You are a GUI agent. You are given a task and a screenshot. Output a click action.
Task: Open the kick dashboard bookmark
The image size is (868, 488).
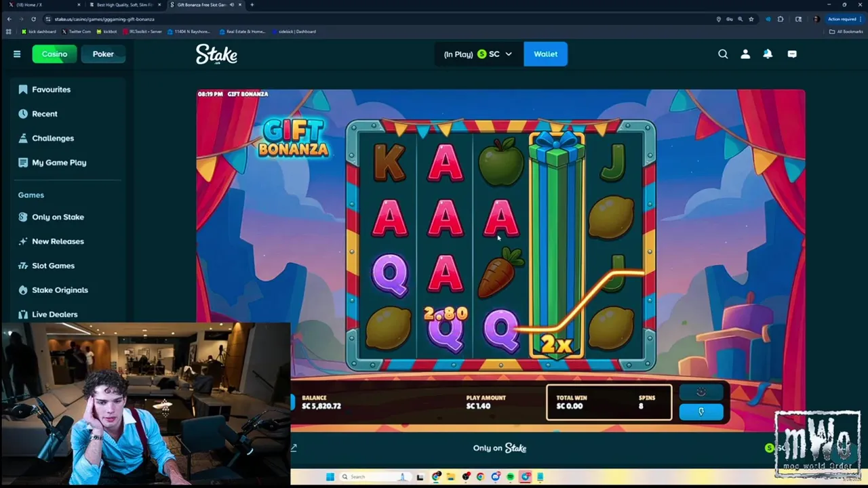point(39,31)
